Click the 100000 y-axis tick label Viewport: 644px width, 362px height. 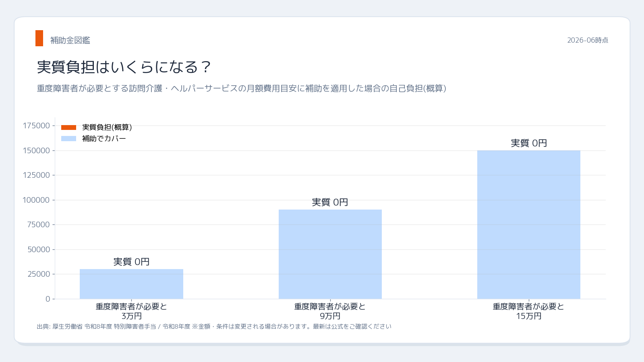[x=36, y=200]
